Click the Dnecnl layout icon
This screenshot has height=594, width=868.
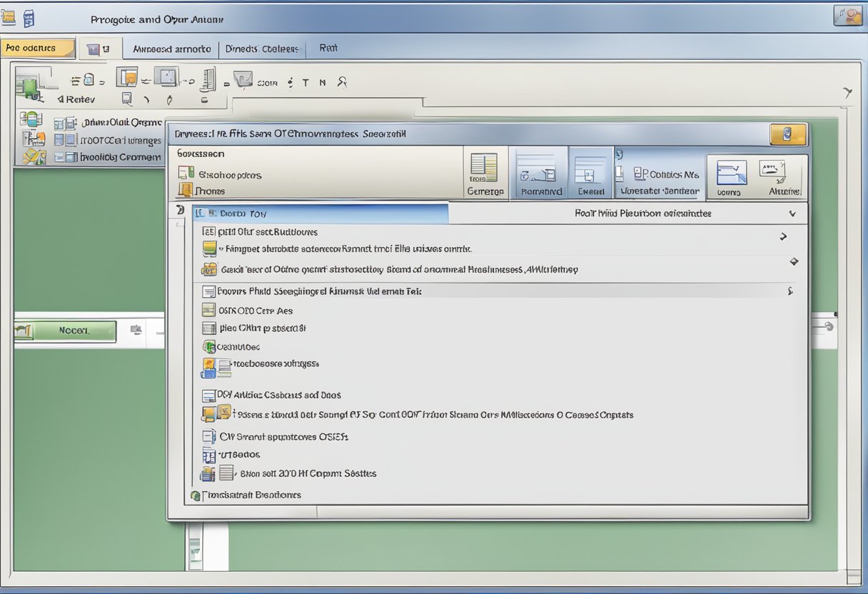click(x=590, y=172)
